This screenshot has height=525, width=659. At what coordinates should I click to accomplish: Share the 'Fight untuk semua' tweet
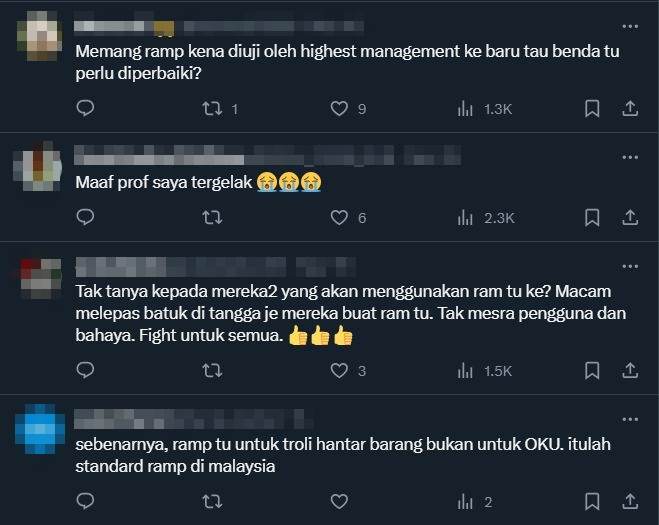pos(630,370)
